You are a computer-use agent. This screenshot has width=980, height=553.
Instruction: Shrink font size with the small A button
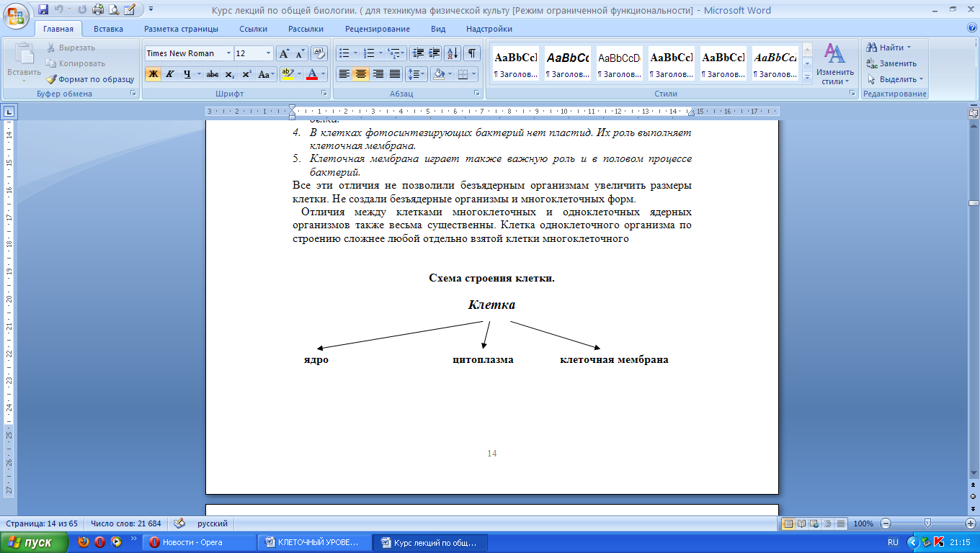[300, 53]
